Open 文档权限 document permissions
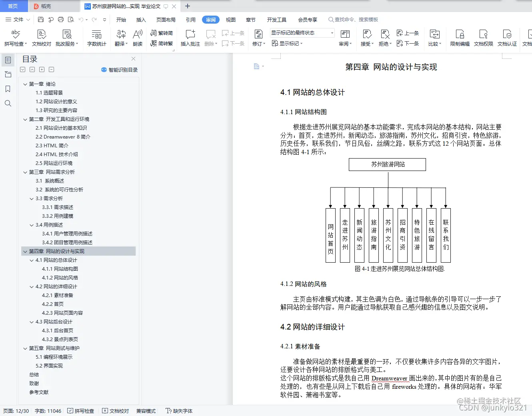Image resolution: width=532 pixels, height=416 pixels. (483, 38)
